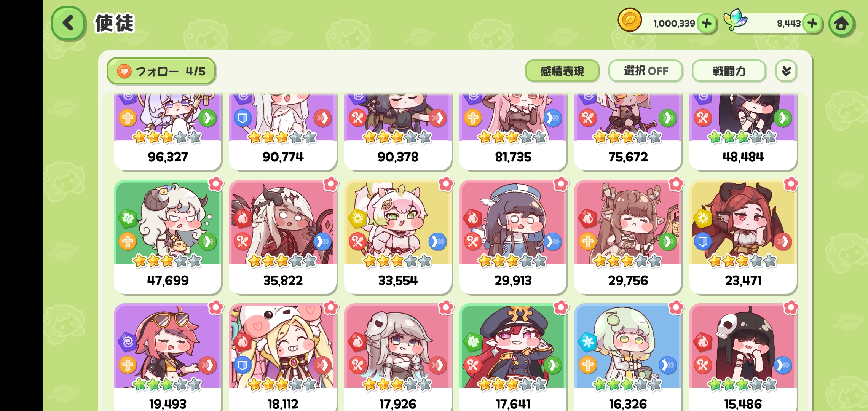The image size is (868, 411).
Task: Select the pig-hood character with 33,554 power
Action: point(398,237)
